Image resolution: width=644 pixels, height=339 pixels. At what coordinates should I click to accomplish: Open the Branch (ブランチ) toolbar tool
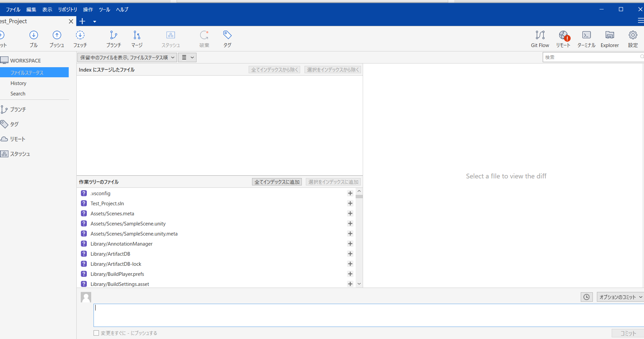114,39
